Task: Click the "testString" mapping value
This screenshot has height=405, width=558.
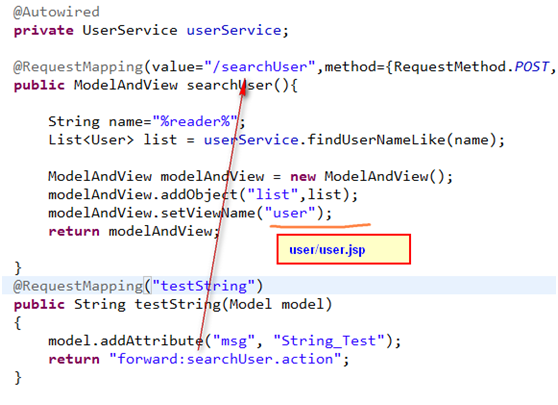Action: point(204,286)
